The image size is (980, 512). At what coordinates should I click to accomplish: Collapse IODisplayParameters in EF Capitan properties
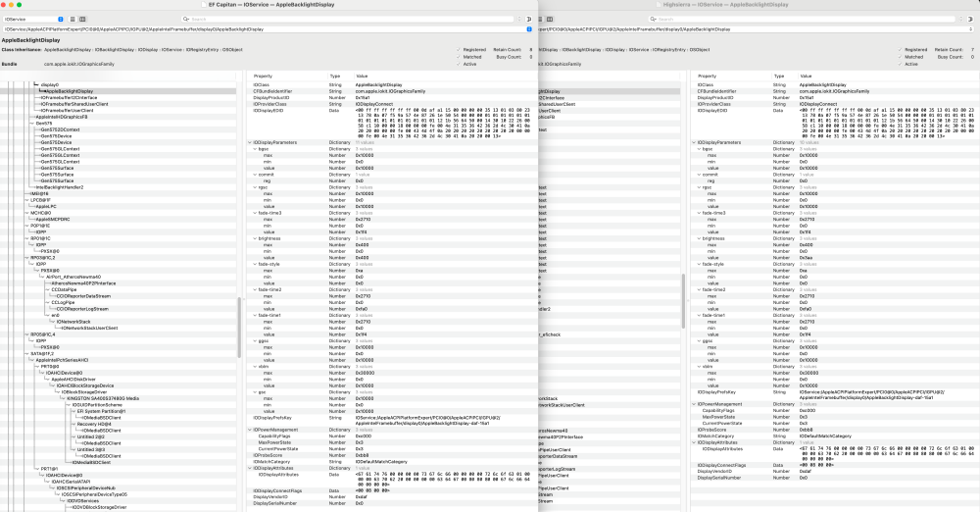click(251, 142)
